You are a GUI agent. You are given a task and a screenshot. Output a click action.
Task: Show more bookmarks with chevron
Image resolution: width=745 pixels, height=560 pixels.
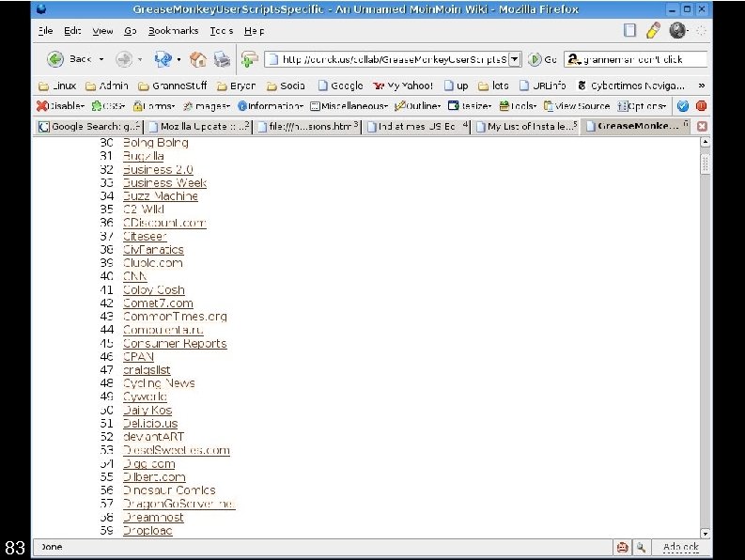[x=701, y=86]
